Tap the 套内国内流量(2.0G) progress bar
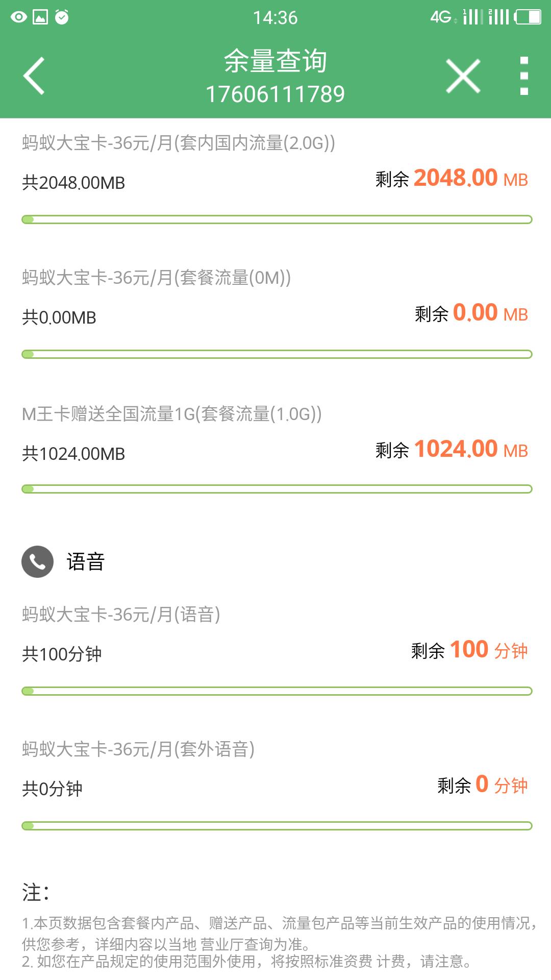Viewport: 551px width, 980px height. click(x=277, y=219)
